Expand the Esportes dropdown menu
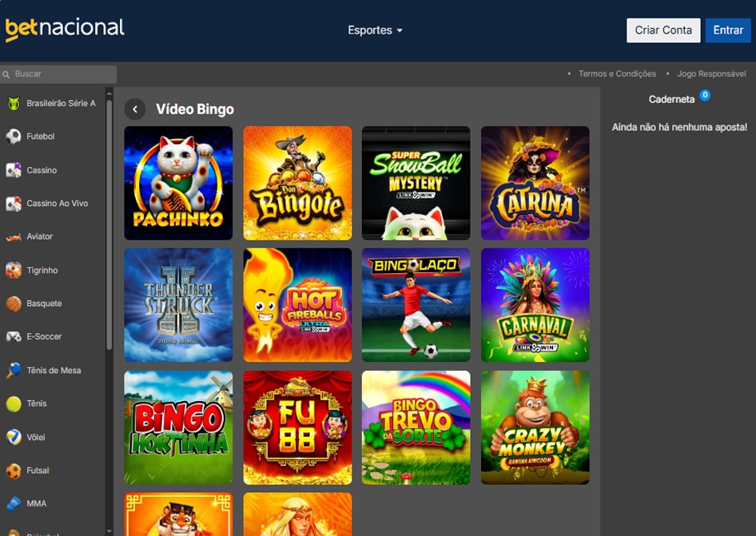 (375, 30)
